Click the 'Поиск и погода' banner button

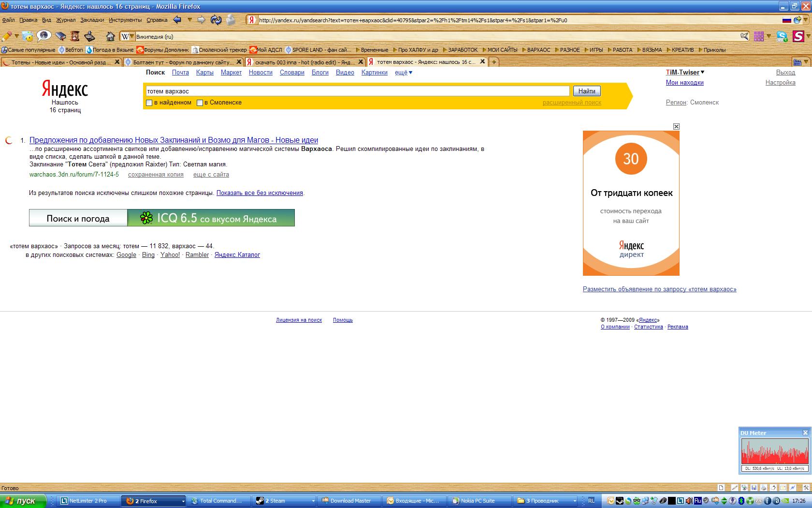(78, 218)
